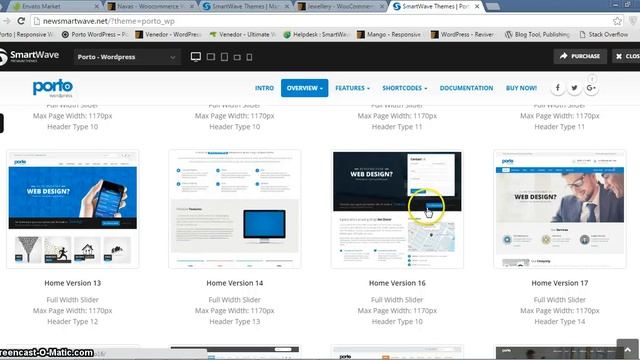Click the Purchase button
Viewport: 640px width, 360px height.
coord(580,56)
